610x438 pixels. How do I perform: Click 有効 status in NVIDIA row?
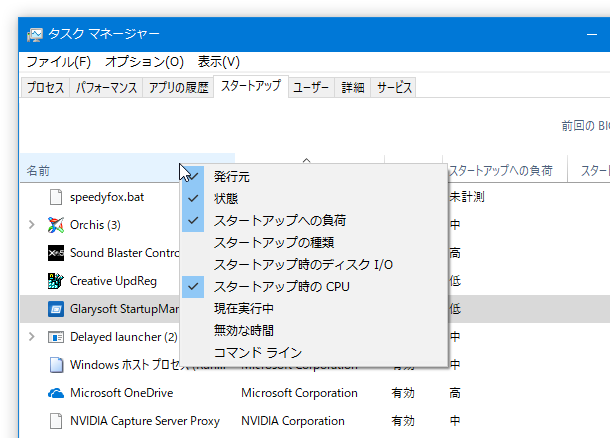coord(403,421)
